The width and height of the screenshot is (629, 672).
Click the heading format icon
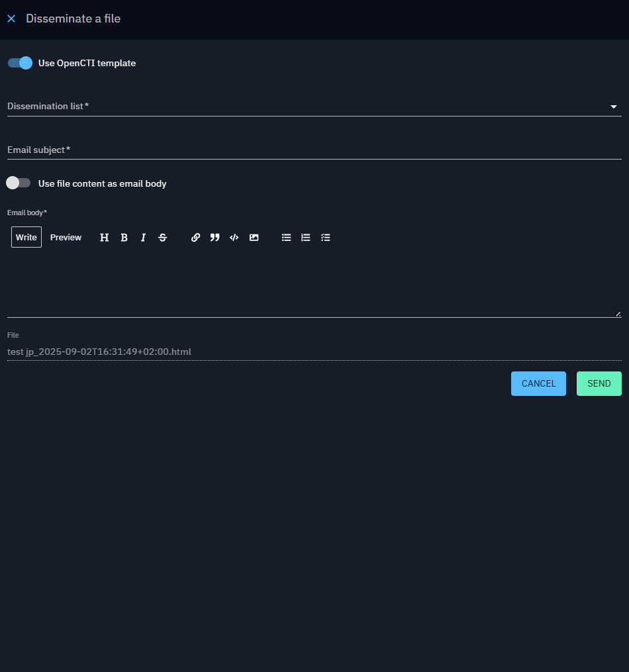(104, 238)
